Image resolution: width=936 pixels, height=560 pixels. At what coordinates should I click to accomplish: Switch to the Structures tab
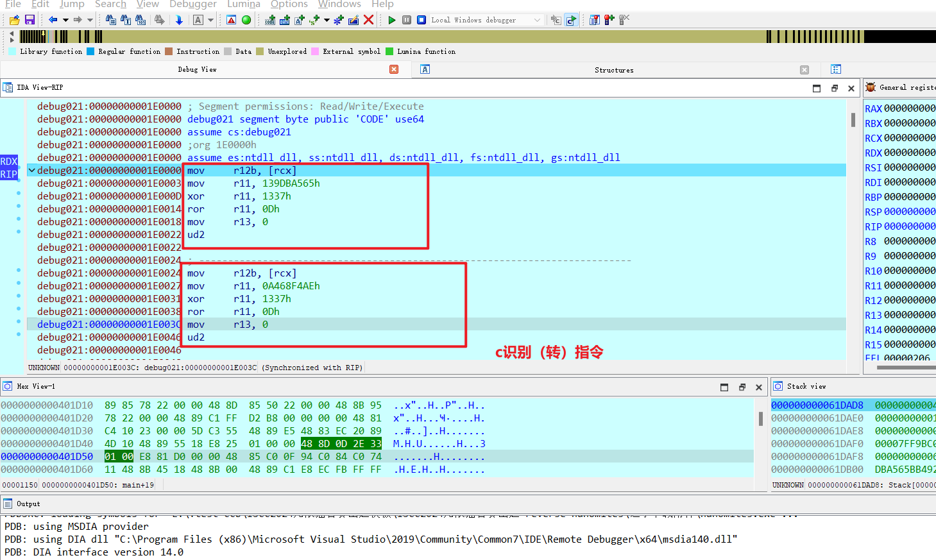click(x=614, y=70)
